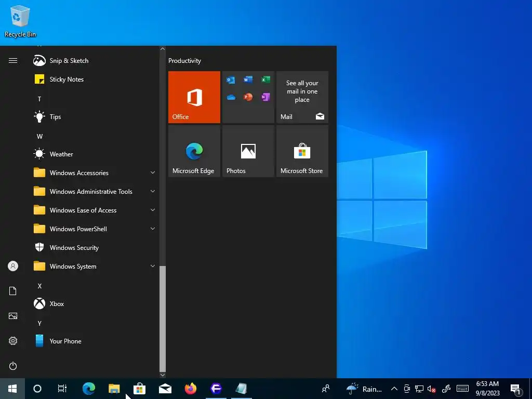
Task: Open File Explorer from taskbar
Action: (114, 389)
